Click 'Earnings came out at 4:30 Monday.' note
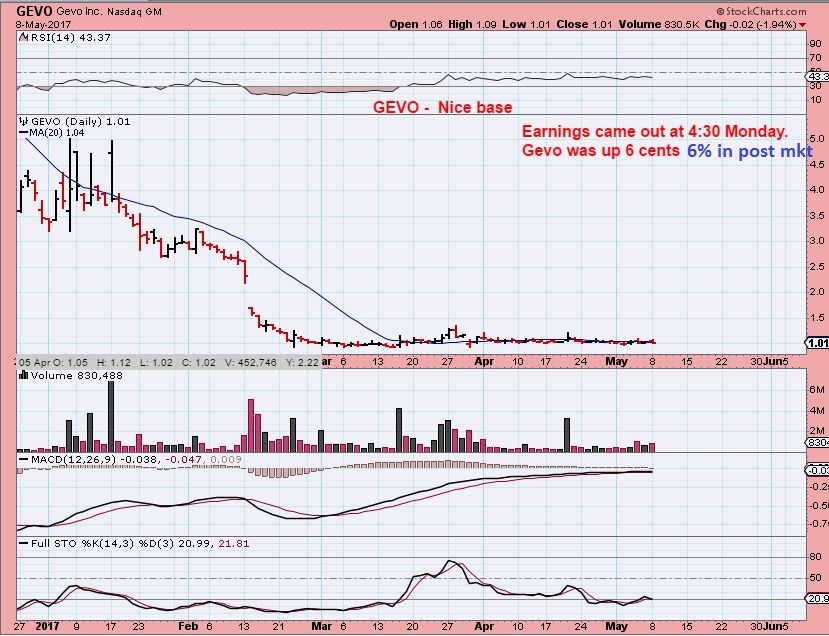 655,131
